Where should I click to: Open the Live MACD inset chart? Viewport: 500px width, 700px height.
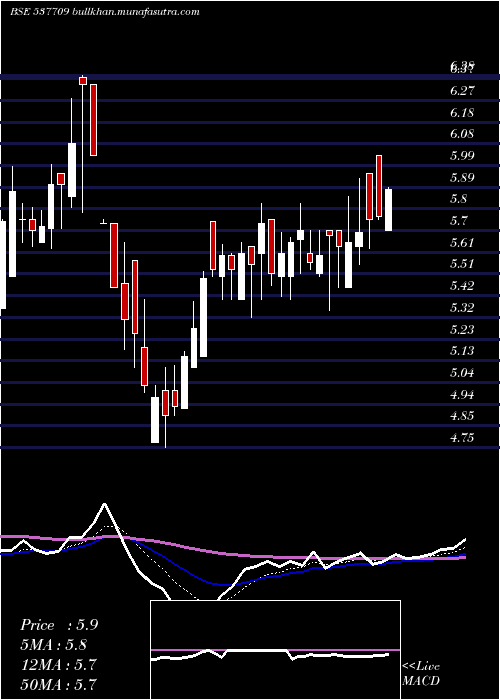coord(275,650)
